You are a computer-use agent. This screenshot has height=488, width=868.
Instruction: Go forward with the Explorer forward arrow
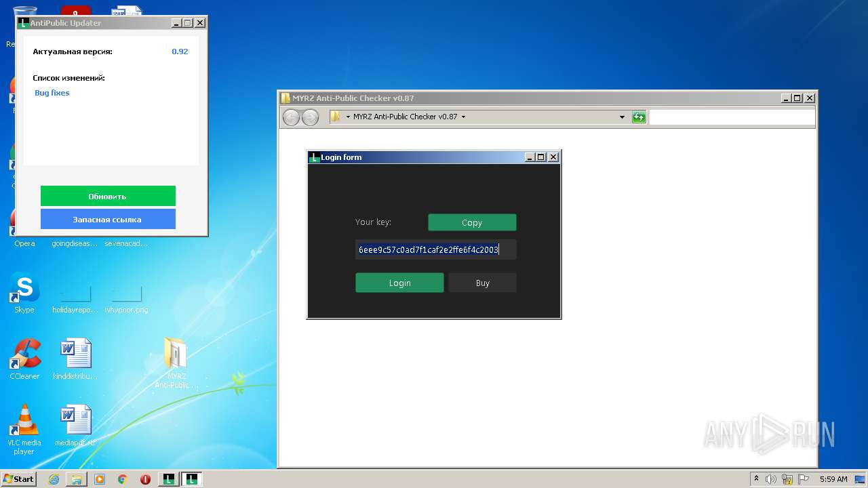[x=310, y=117]
